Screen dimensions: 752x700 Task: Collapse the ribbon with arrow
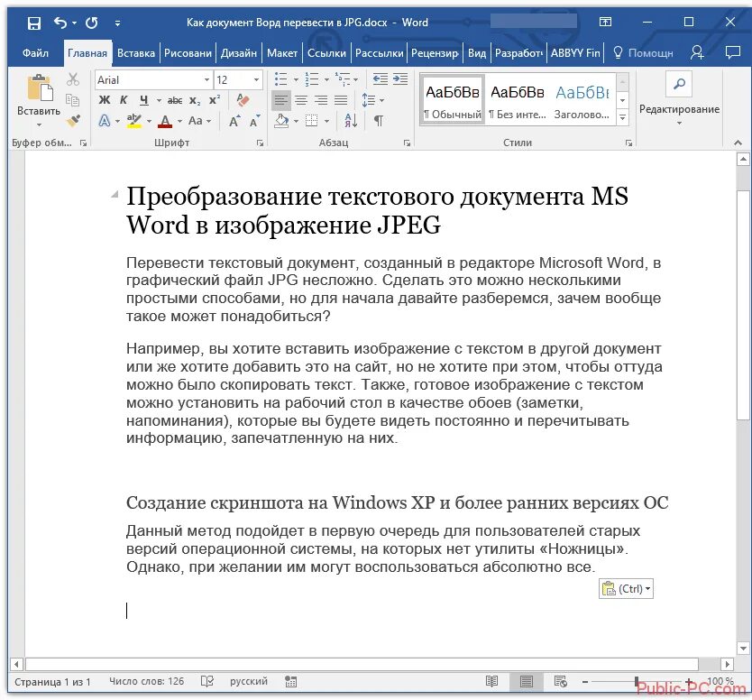(x=738, y=143)
